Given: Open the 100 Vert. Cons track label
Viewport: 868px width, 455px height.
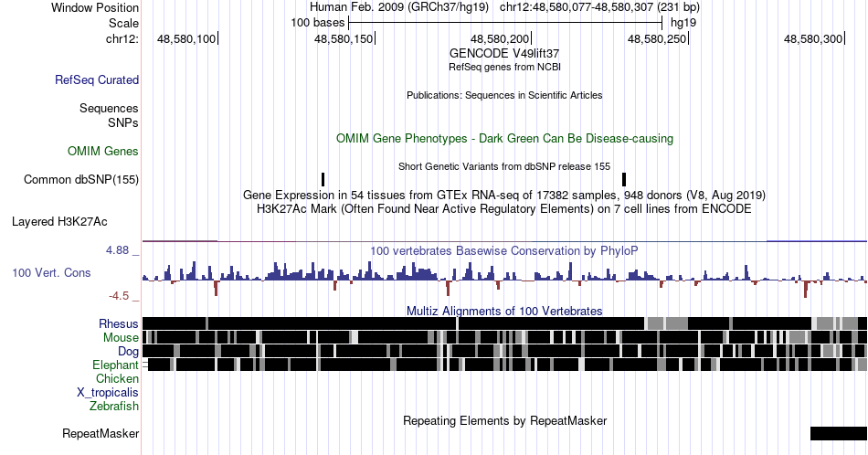Looking at the screenshot, I should 51,272.
